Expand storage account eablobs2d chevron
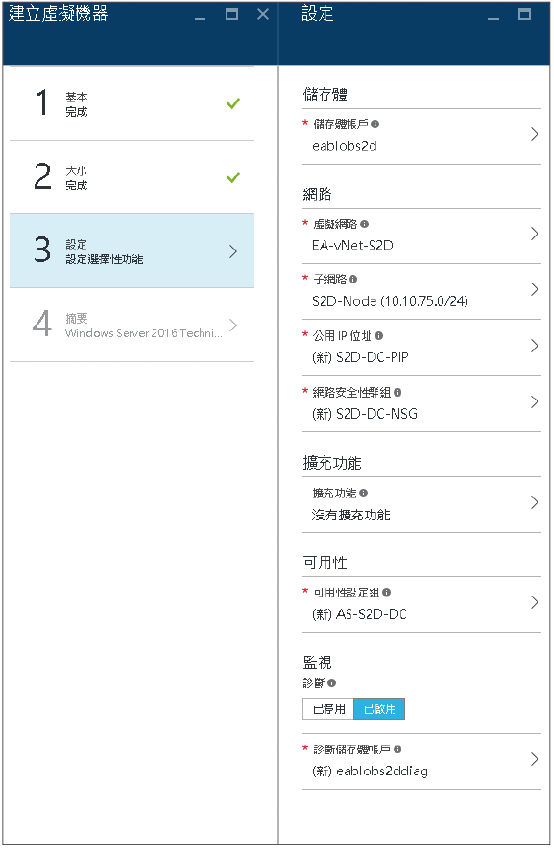 (x=535, y=134)
